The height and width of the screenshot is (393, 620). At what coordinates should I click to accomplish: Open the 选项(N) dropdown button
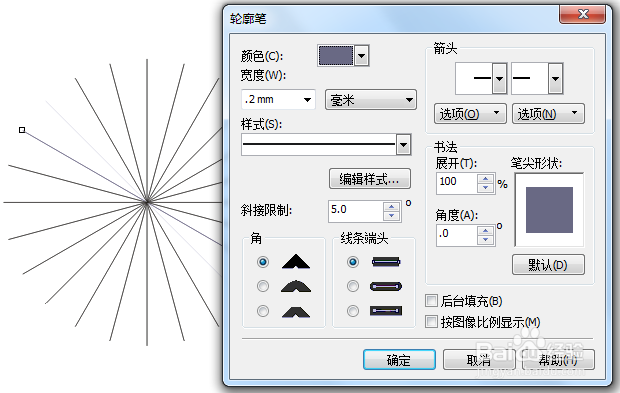coord(548,114)
